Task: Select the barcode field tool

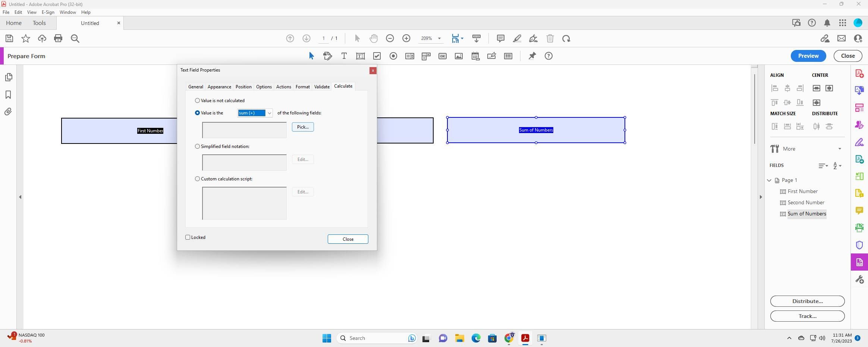Action: [508, 56]
